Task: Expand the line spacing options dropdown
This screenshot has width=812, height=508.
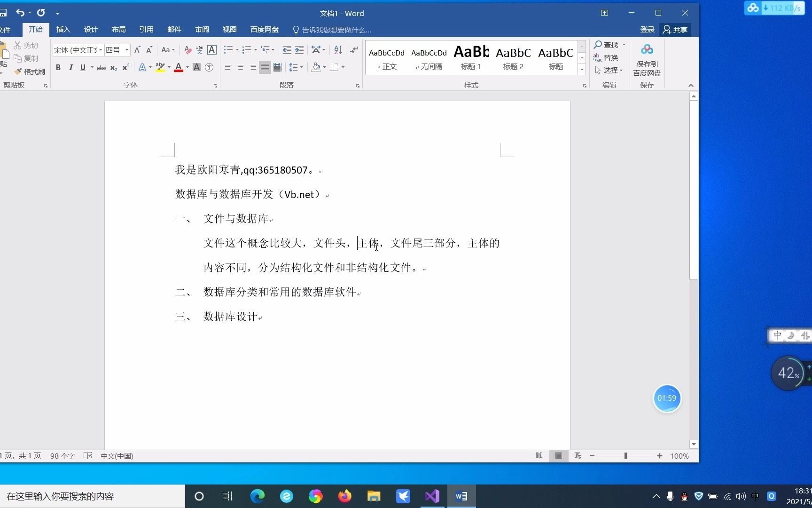Action: (301, 67)
